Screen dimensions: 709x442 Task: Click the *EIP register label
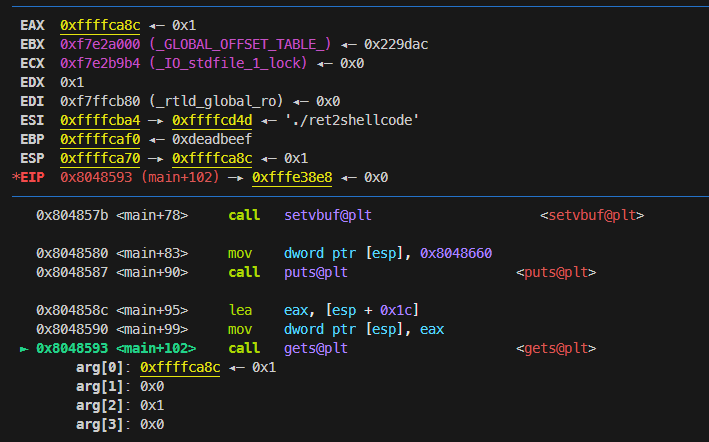pos(28,177)
